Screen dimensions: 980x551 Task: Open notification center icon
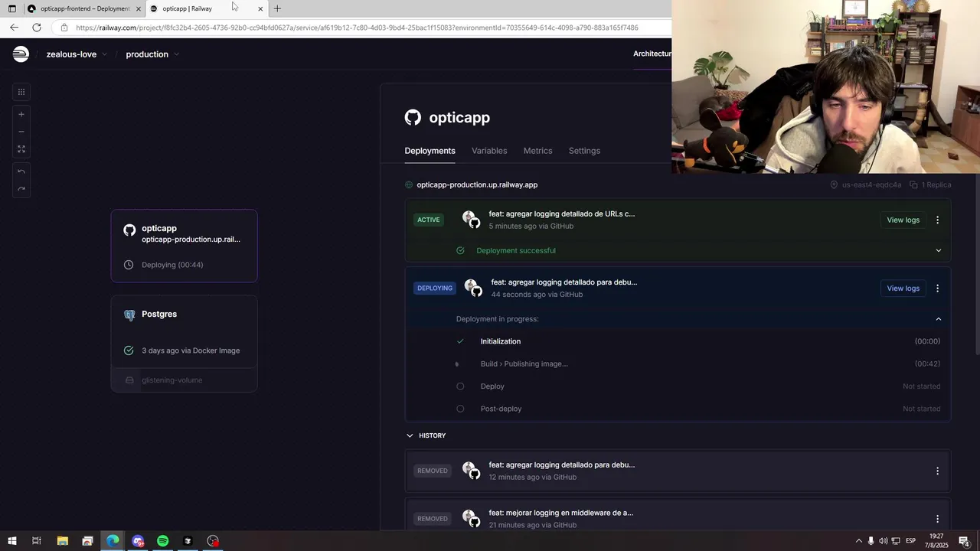(964, 541)
